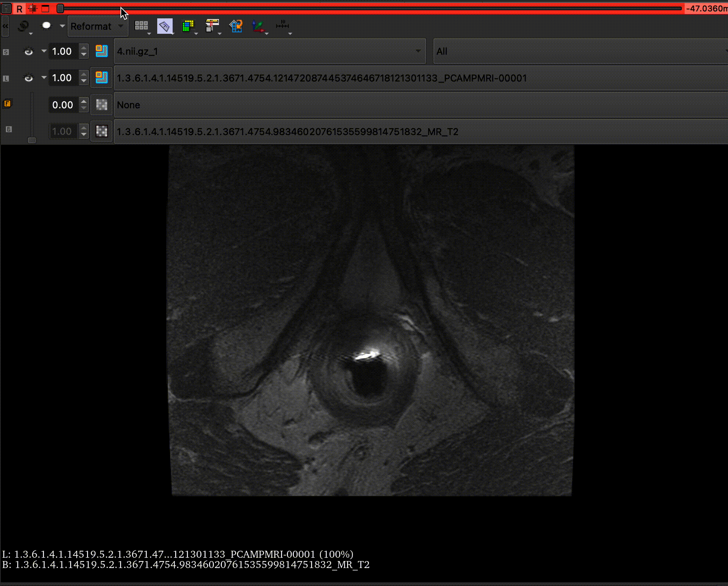728x586 pixels.
Task: Open the lightbox grid layout icon
Action: [x=141, y=26]
